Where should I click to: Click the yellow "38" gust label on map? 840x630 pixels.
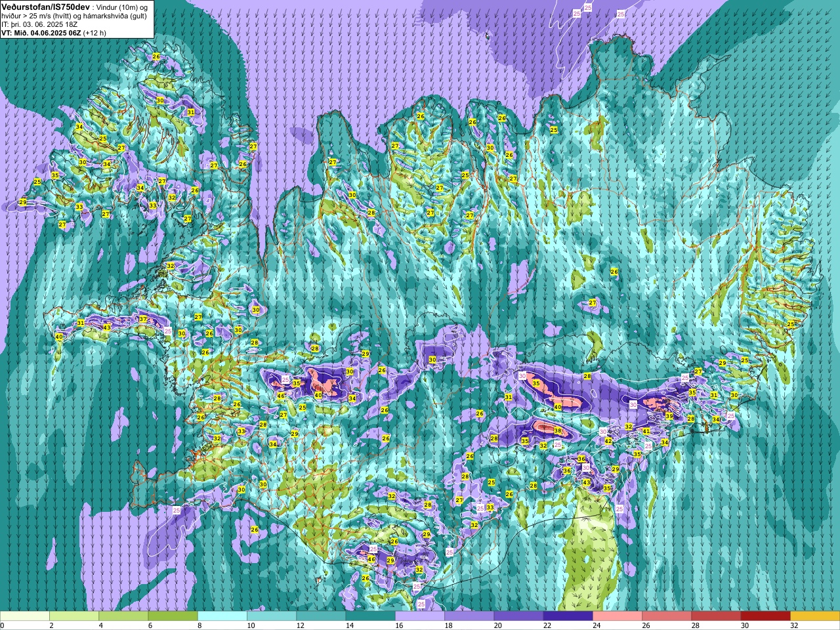[558, 431]
